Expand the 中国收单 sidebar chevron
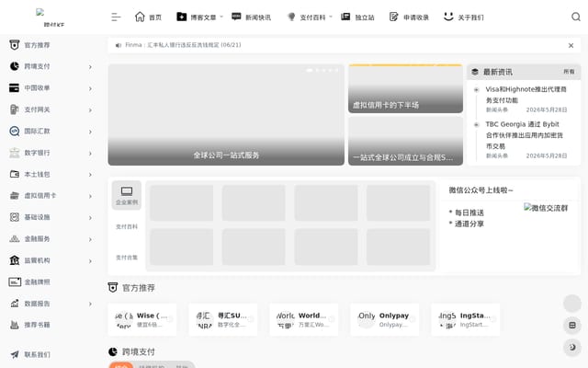588x368 pixels. (90, 88)
